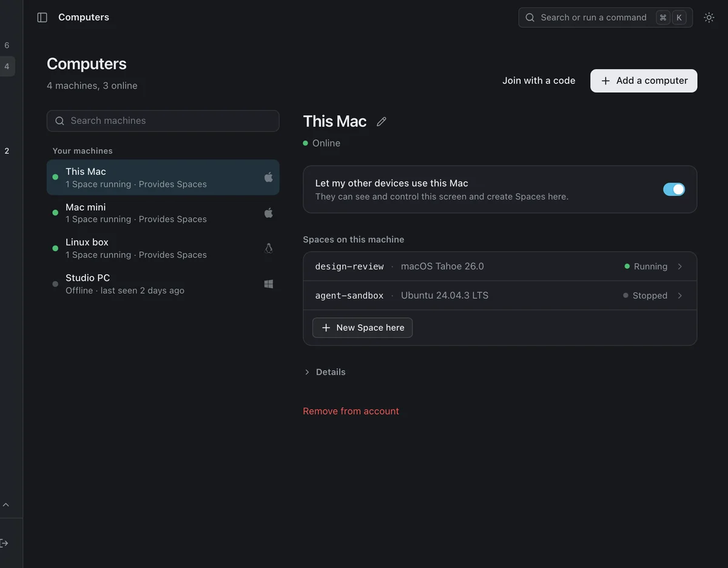
Task: Click the Apple icon on the This Mac row
Action: (x=269, y=177)
